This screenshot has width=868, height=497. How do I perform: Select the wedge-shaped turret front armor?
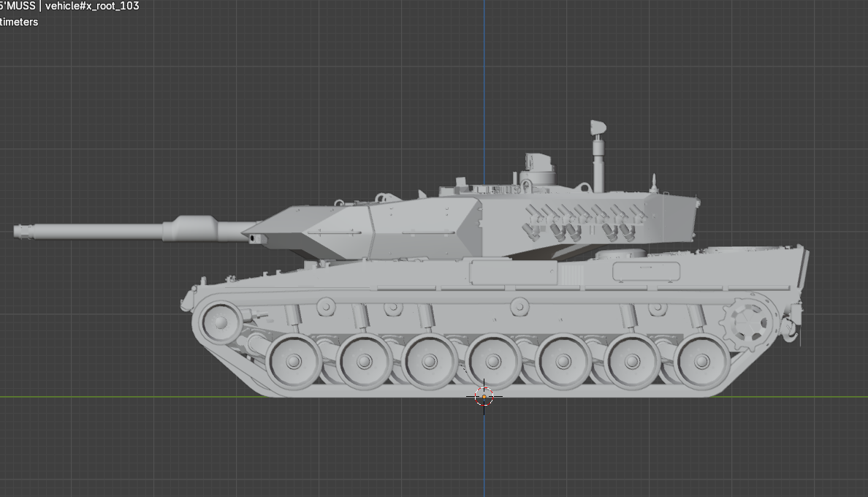pos(314,229)
